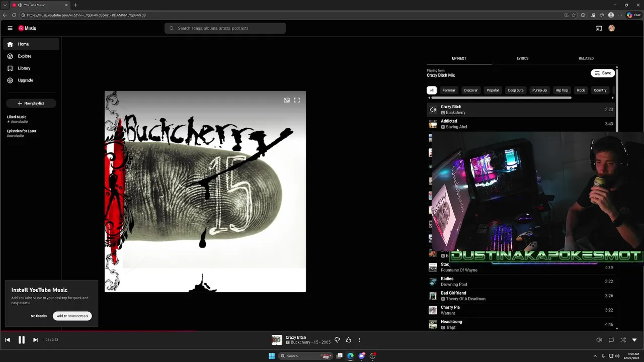The width and height of the screenshot is (644, 362).
Task: Click the YouTube Music logo
Action: 27,28
